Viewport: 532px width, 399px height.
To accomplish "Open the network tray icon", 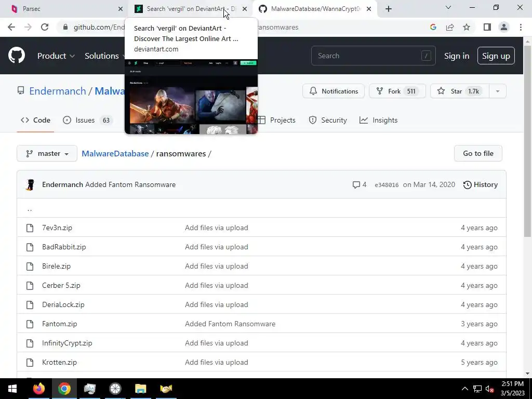I will coord(477,389).
